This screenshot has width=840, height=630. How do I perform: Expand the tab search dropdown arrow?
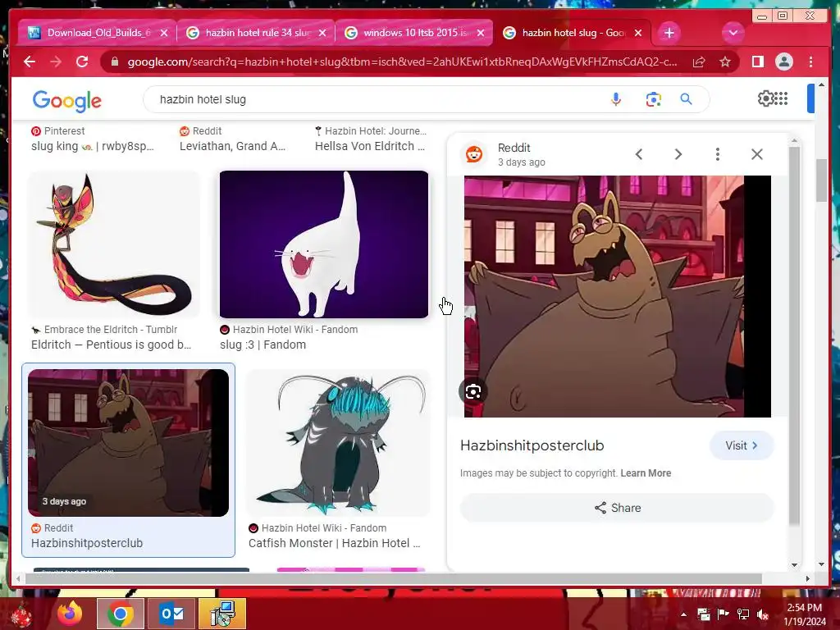[733, 33]
